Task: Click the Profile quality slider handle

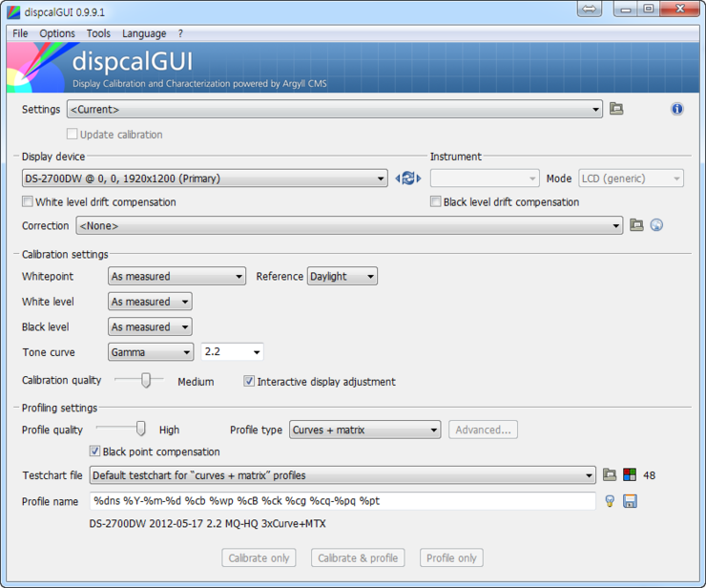Action: [x=141, y=429]
